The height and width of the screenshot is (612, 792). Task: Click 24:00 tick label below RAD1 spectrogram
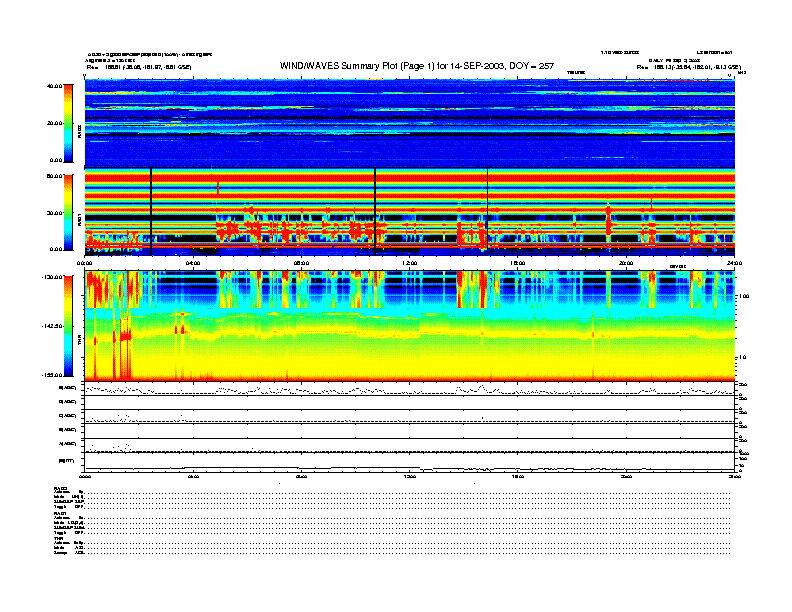click(734, 263)
